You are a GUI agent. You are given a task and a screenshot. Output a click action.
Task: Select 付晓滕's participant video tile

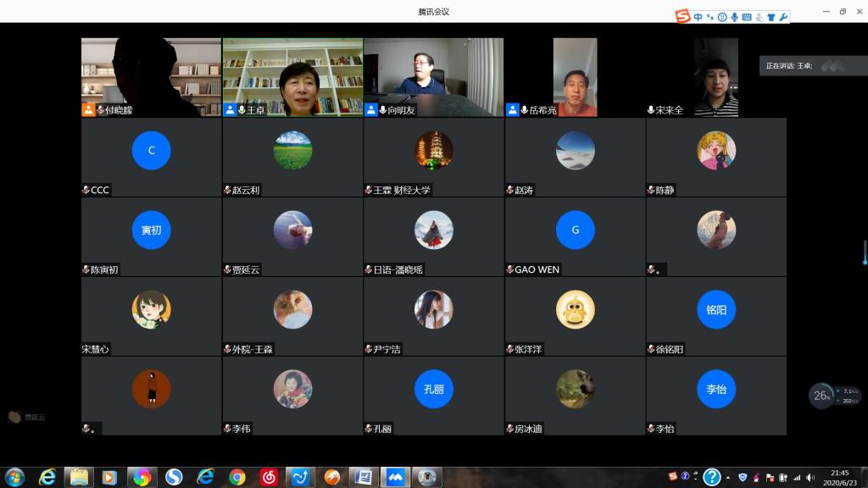pos(151,77)
